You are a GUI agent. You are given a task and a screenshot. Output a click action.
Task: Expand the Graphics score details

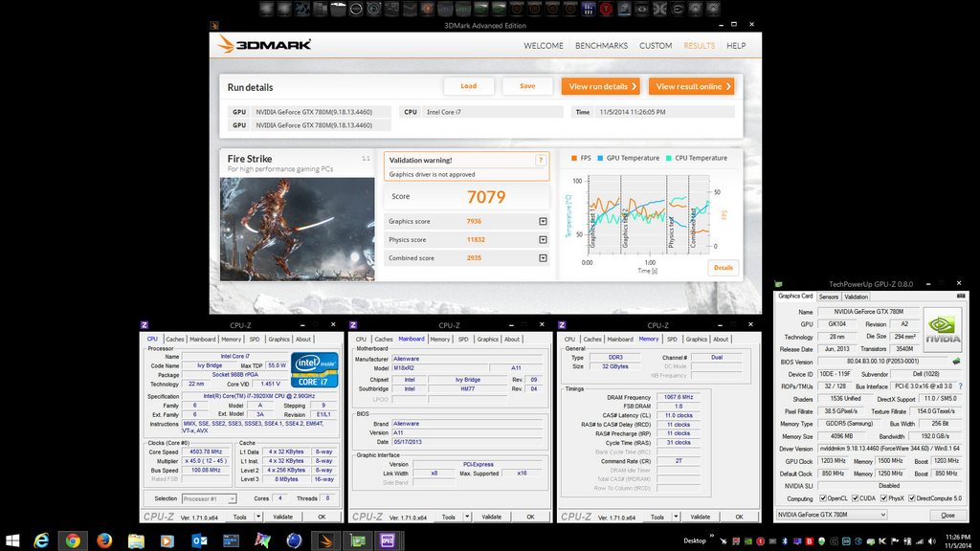tap(543, 221)
